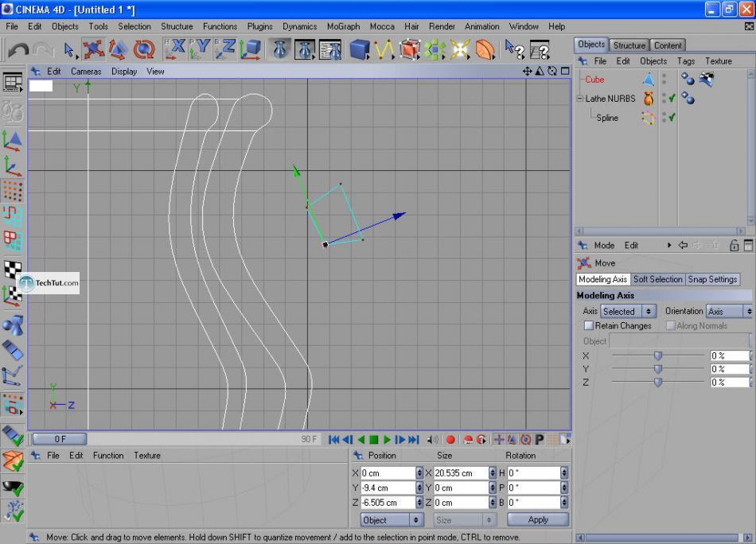Toggle the Z axis lock

pos(225,49)
